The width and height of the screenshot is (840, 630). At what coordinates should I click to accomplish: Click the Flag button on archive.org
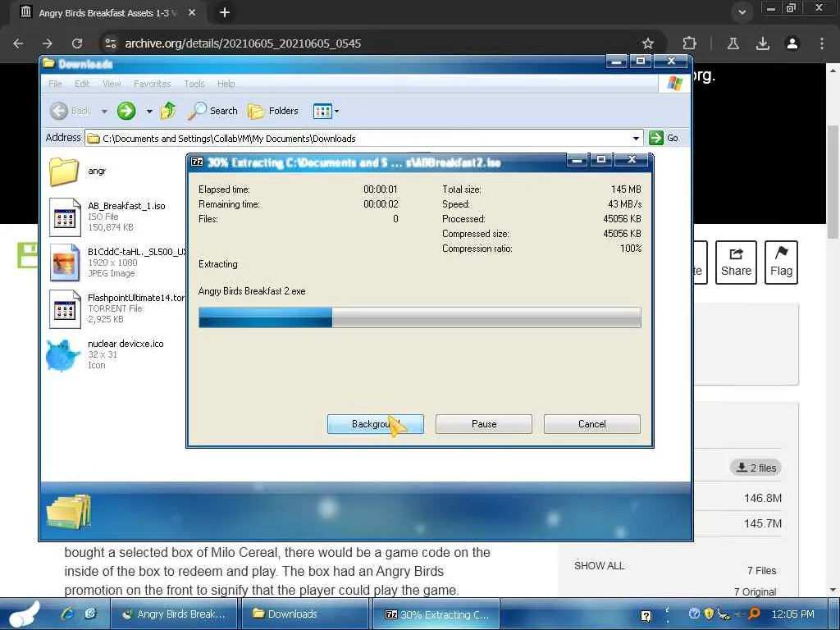[781, 262]
